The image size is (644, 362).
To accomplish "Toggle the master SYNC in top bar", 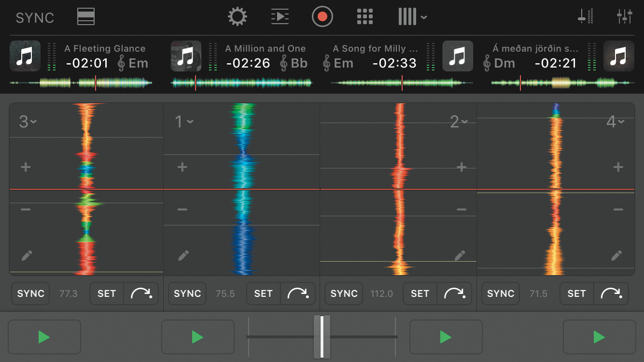I will click(x=35, y=18).
